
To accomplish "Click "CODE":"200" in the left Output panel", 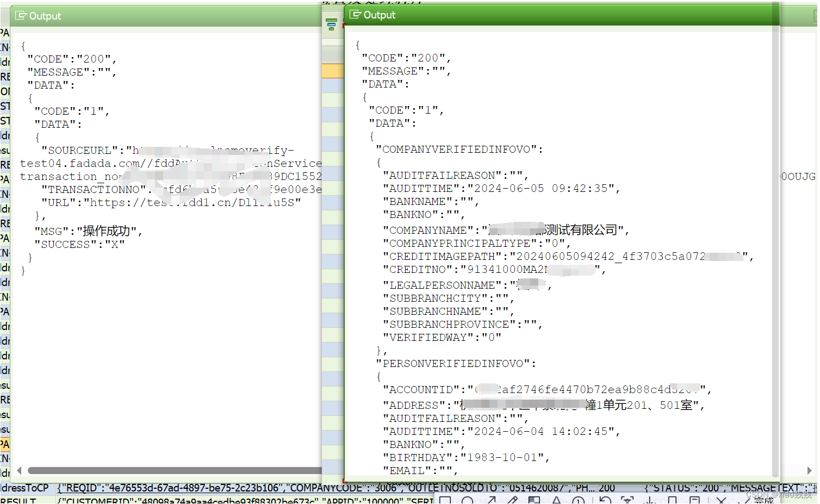I will pos(72,59).
